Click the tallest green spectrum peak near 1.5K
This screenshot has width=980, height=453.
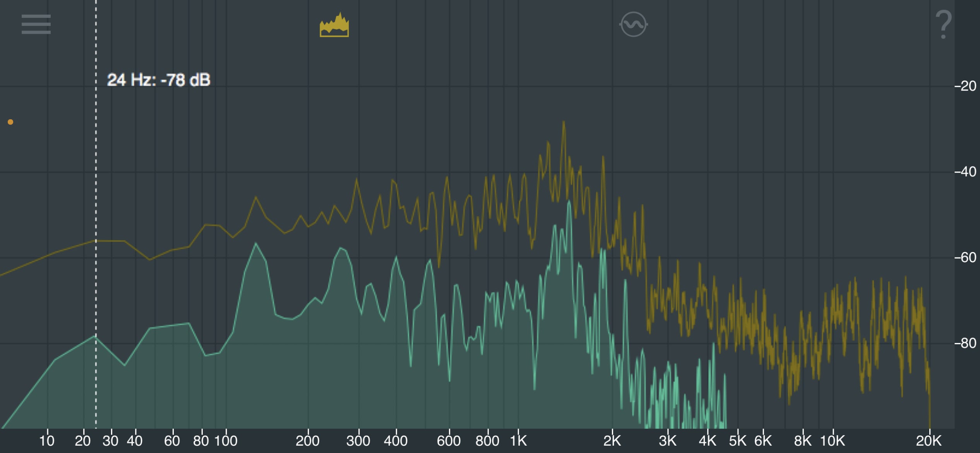pos(569,202)
